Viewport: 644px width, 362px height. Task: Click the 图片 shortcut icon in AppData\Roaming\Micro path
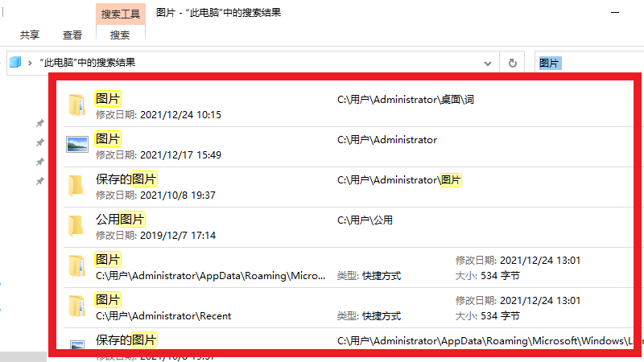pos(76,266)
